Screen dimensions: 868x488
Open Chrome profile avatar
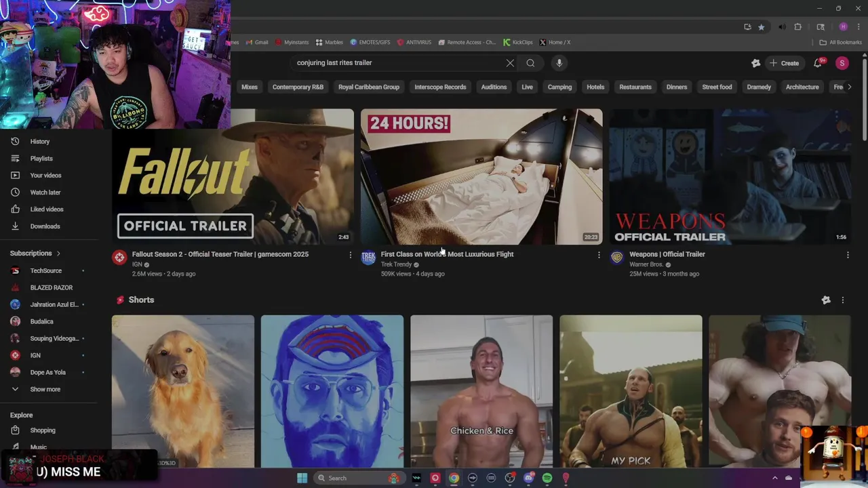click(x=843, y=27)
